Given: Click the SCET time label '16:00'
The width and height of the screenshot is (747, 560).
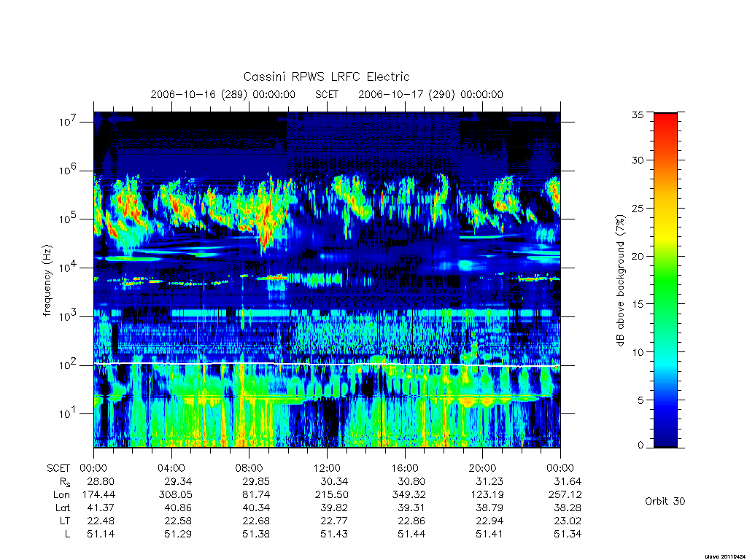Looking at the screenshot, I should 405,468.
